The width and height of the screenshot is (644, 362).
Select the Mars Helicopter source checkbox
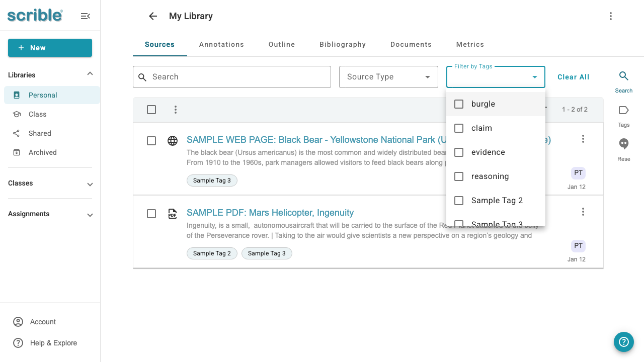[151, 214]
